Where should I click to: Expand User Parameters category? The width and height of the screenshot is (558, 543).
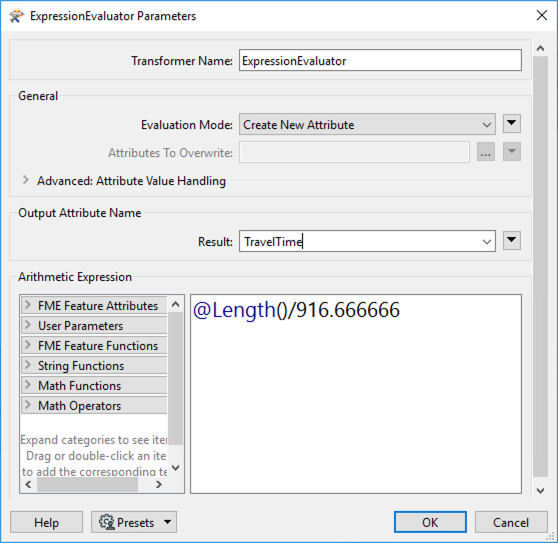click(x=28, y=325)
